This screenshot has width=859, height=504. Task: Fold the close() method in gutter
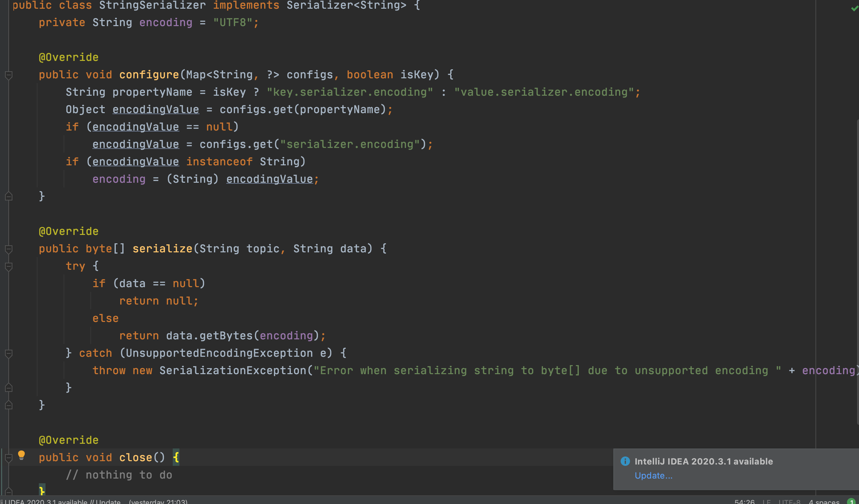pos(9,458)
